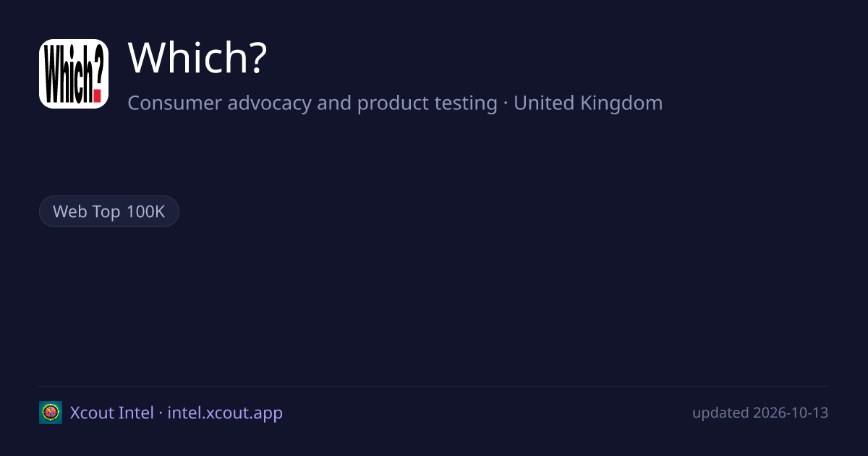The image size is (868, 456).
Task: Select the Which? heading title
Action: click(x=197, y=58)
